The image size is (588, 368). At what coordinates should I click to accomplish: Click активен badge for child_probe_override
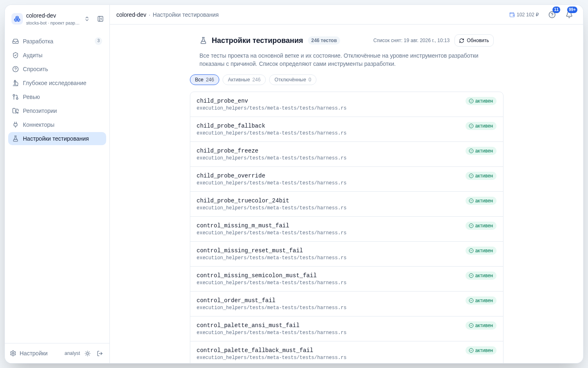tap(481, 176)
